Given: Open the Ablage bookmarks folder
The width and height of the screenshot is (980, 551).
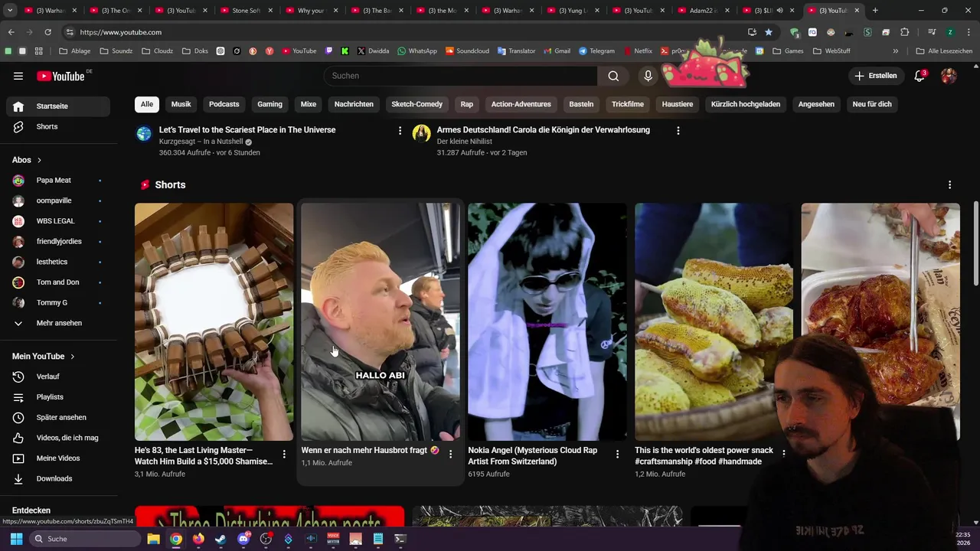Looking at the screenshot, I should pyautogui.click(x=75, y=51).
